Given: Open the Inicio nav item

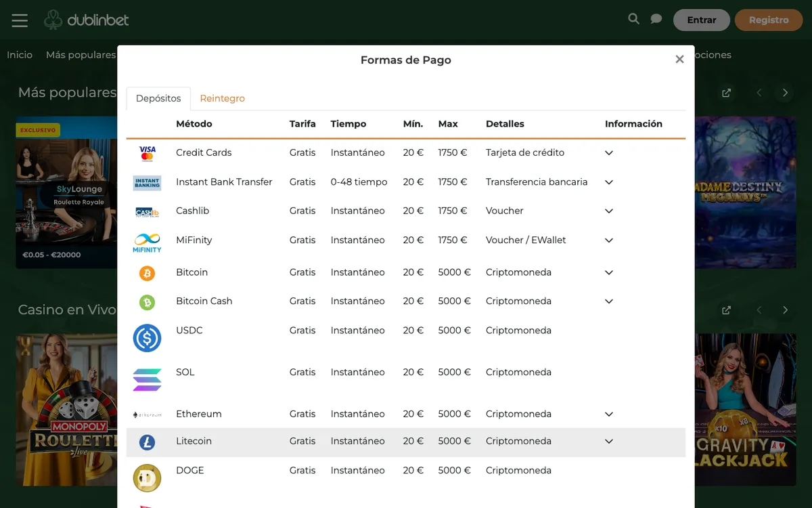Looking at the screenshot, I should (20, 55).
